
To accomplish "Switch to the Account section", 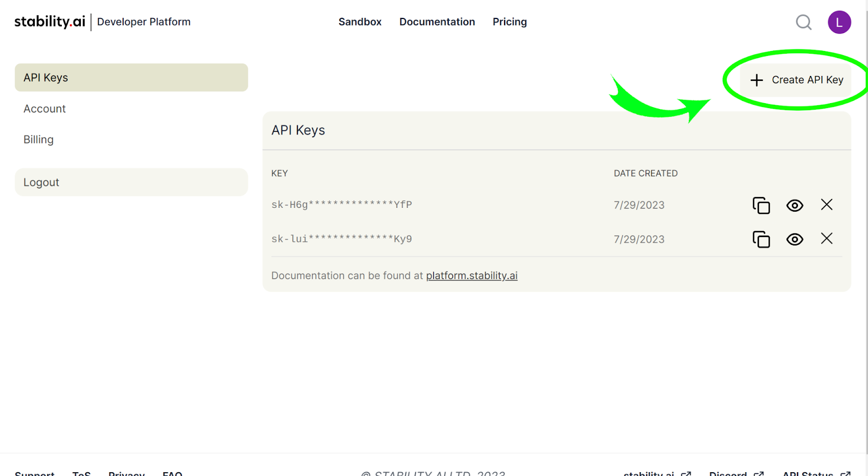I will (x=44, y=109).
